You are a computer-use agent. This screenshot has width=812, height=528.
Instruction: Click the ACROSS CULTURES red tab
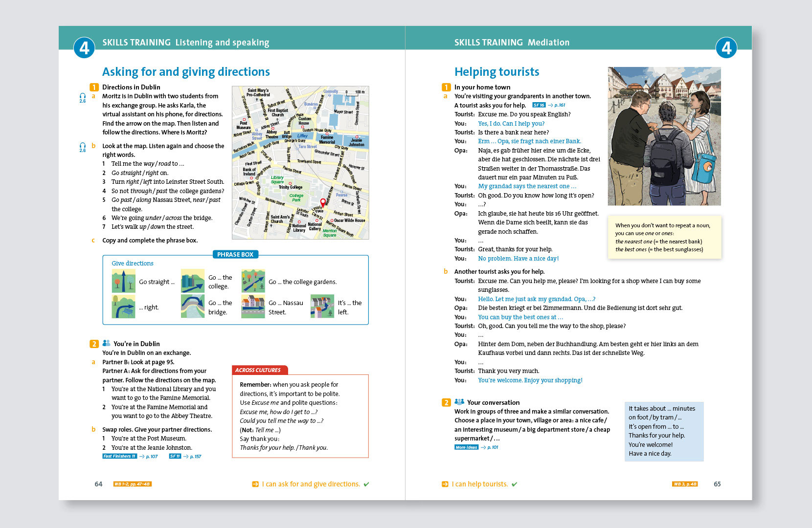[x=258, y=370]
